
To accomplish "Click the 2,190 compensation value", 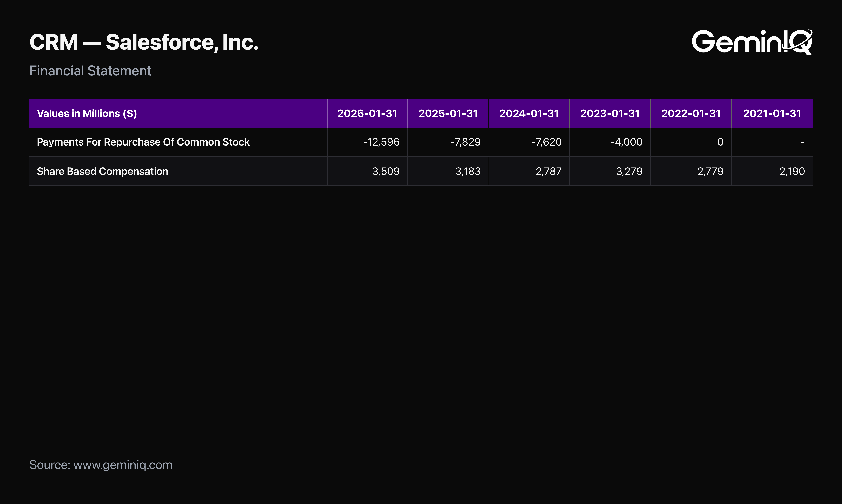I will coord(792,171).
